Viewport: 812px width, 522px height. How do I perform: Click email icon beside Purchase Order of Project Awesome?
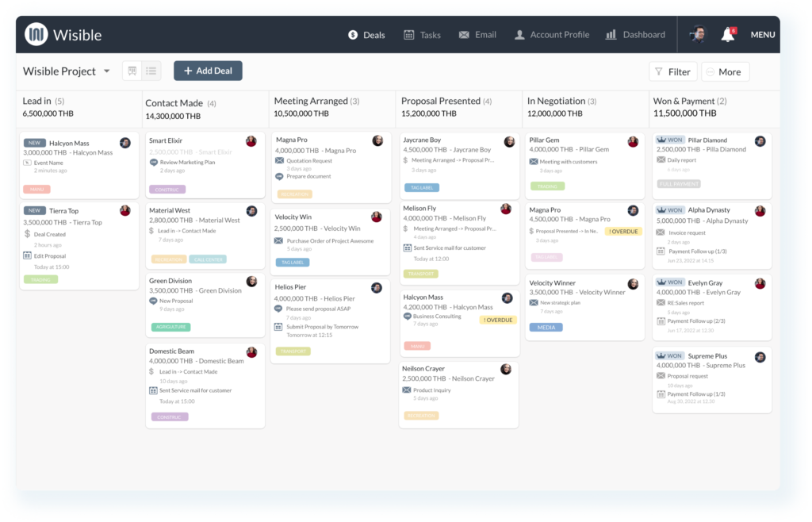pos(278,241)
